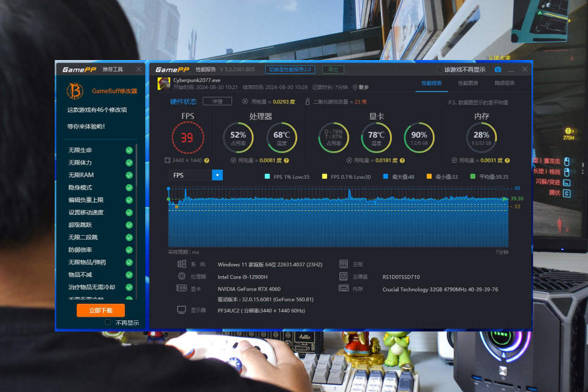This screenshot has width=588, height=392.
Task: Open the help icon after 0.0031 度
Action: (507, 160)
